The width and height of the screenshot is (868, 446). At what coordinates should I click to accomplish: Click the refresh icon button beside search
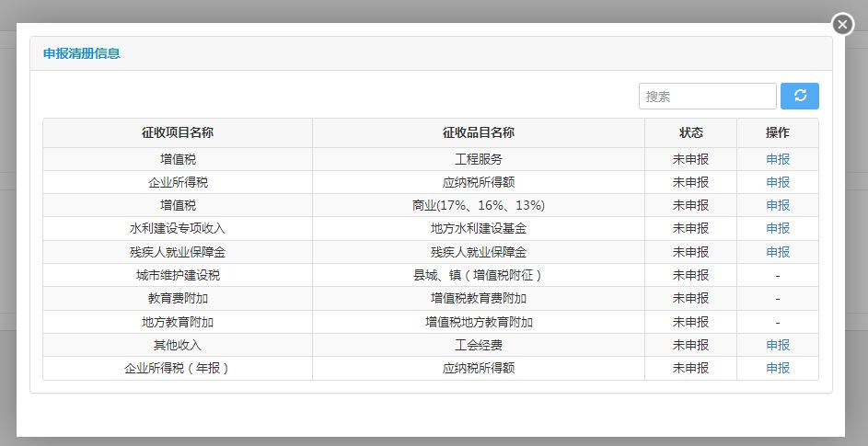[799, 97]
